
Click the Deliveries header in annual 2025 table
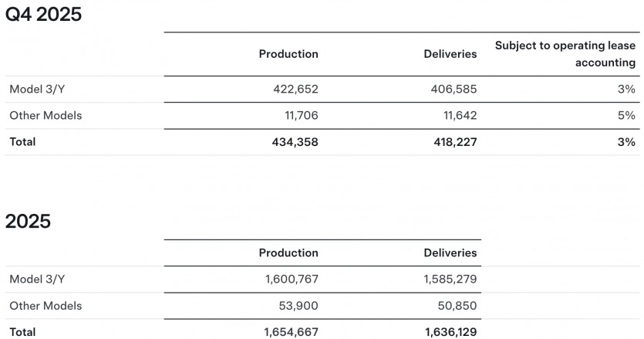(450, 253)
